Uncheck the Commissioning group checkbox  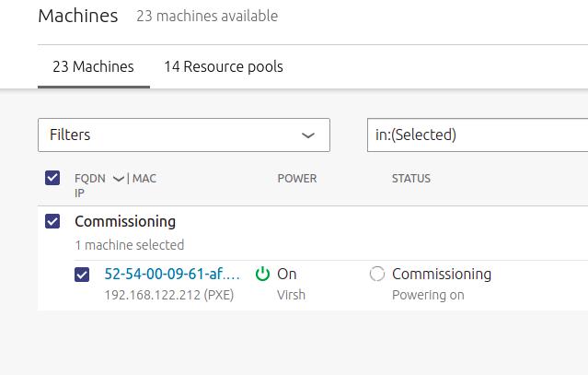[52, 221]
